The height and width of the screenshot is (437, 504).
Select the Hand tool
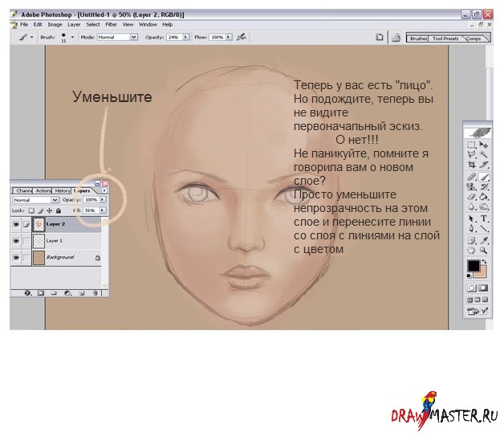[x=471, y=250]
